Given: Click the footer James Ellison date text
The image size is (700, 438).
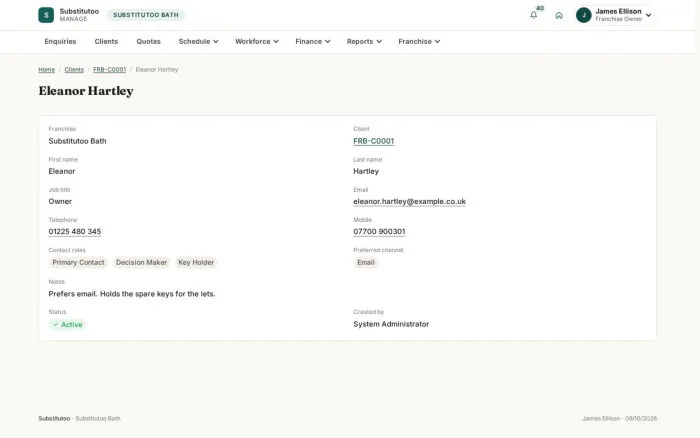Looking at the screenshot, I should (620, 419).
